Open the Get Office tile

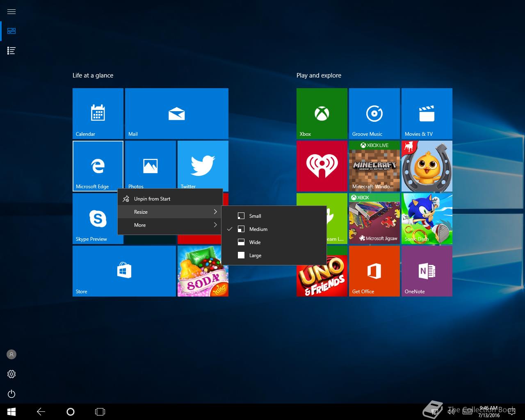374,271
